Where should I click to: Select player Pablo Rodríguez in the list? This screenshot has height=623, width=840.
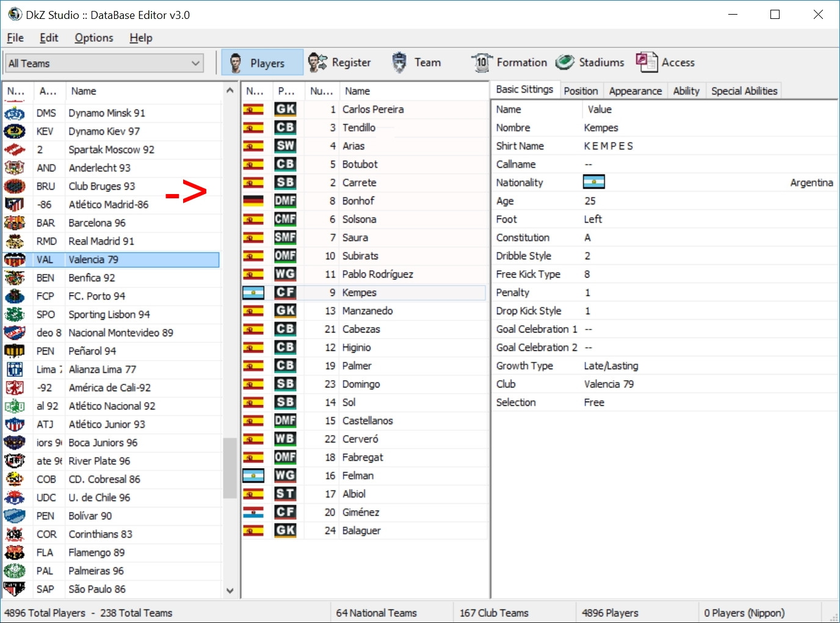click(x=364, y=274)
